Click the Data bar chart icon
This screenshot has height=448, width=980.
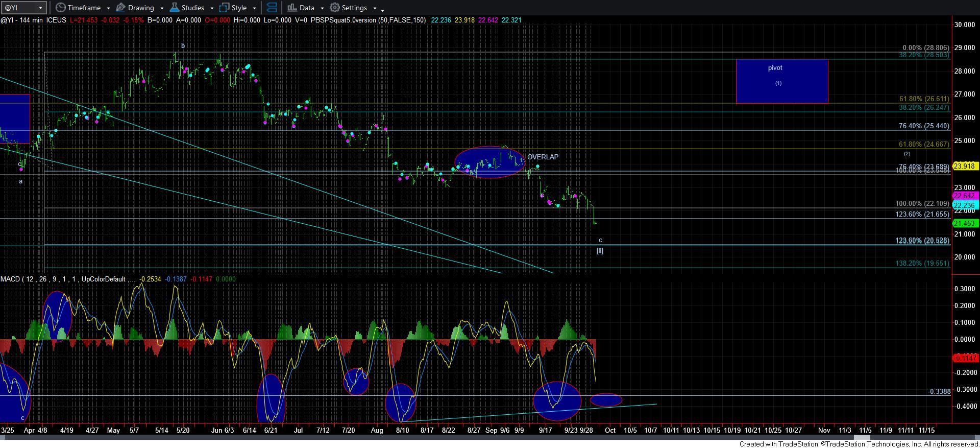(291, 8)
